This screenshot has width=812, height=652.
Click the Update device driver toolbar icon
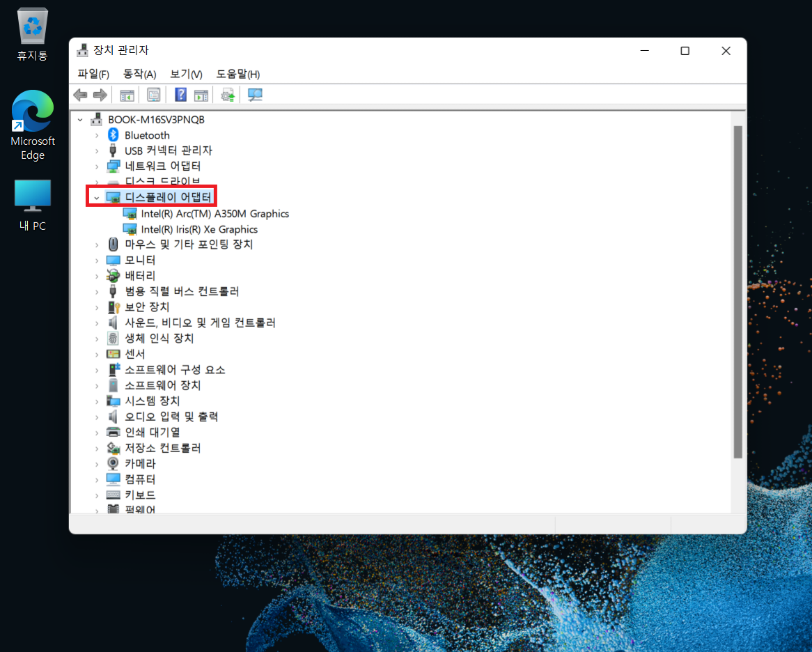click(x=228, y=95)
